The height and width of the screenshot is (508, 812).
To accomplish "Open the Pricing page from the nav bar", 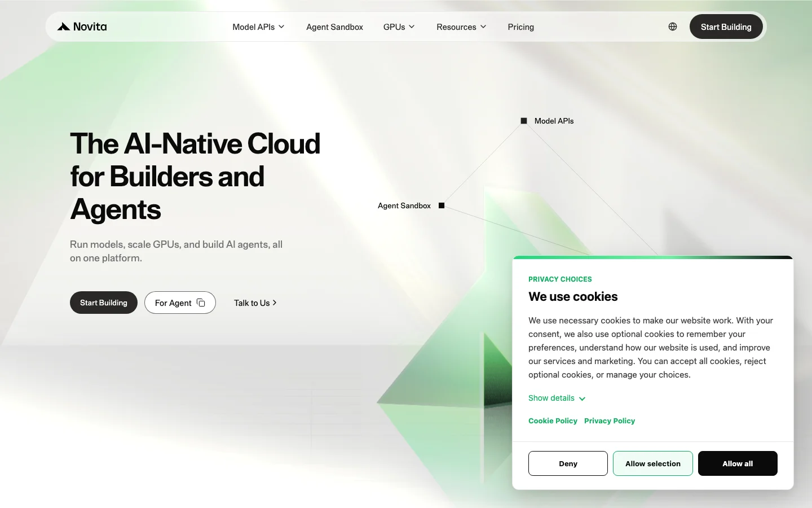I will 520,27.
